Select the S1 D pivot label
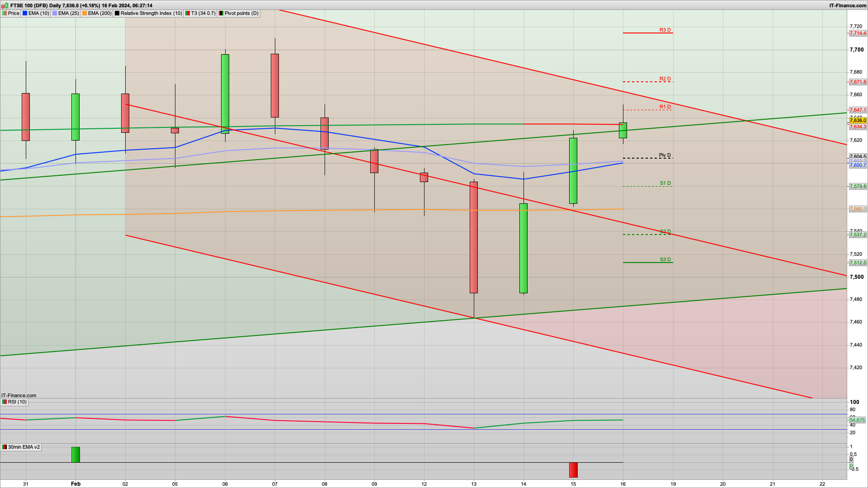Image resolution: width=868 pixels, height=488 pixels. (x=665, y=183)
